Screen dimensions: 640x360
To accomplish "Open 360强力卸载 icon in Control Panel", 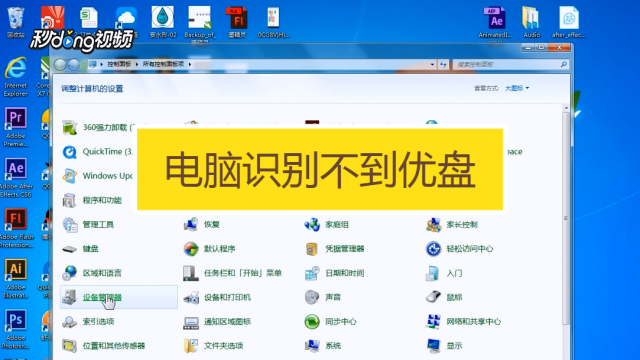I will tap(69, 127).
